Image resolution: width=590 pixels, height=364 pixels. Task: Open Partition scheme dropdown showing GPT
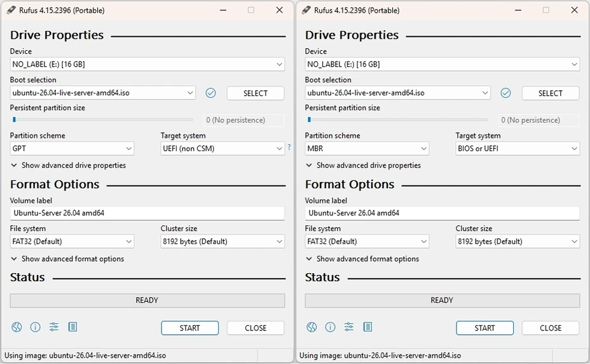72,149
